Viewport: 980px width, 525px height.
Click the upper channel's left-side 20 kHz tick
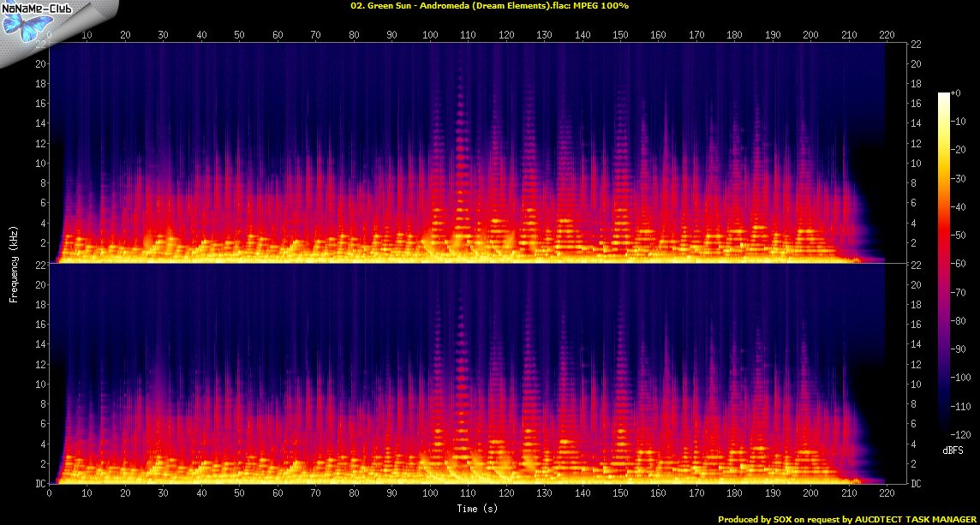coord(39,64)
